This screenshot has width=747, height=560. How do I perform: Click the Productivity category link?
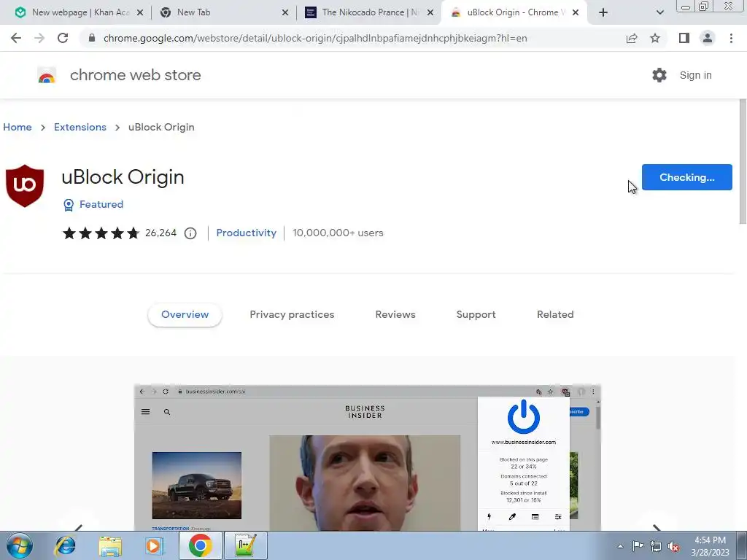[247, 233]
